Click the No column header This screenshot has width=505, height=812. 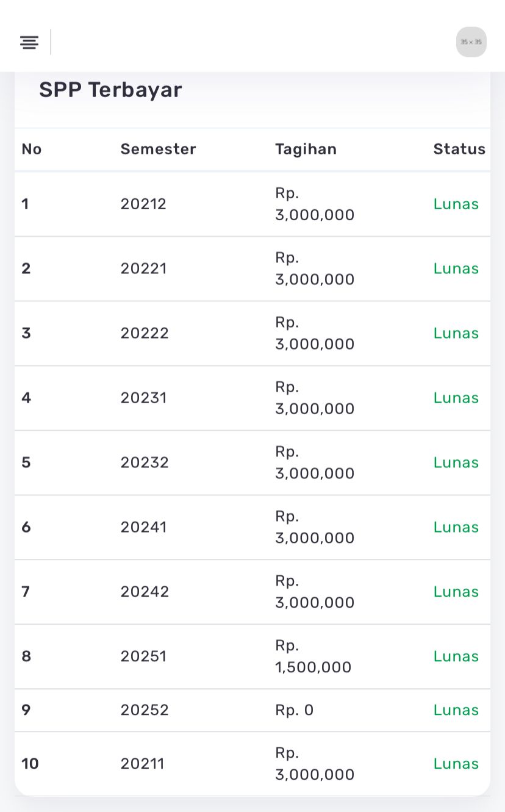point(31,149)
